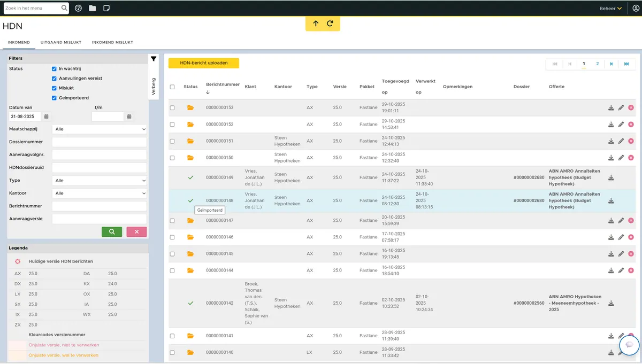Open the Type filter dropdown
Screen dimensions: 642x364
[100, 181]
